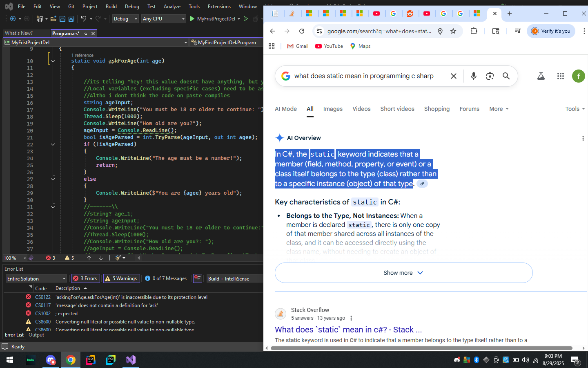Switch to the Videos search tab
The width and height of the screenshot is (588, 368).
(361, 109)
